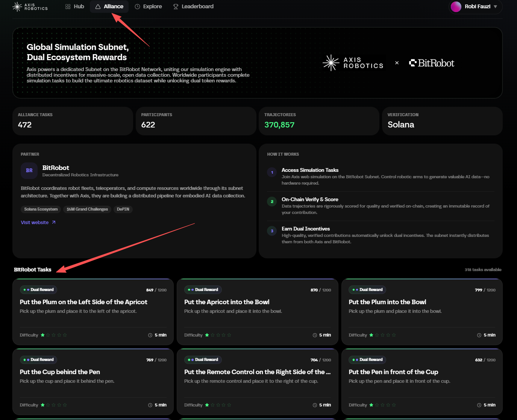Click Dual Reward badge on Pen in front of Cup task
Screen dimensions: 517x420
click(367, 360)
